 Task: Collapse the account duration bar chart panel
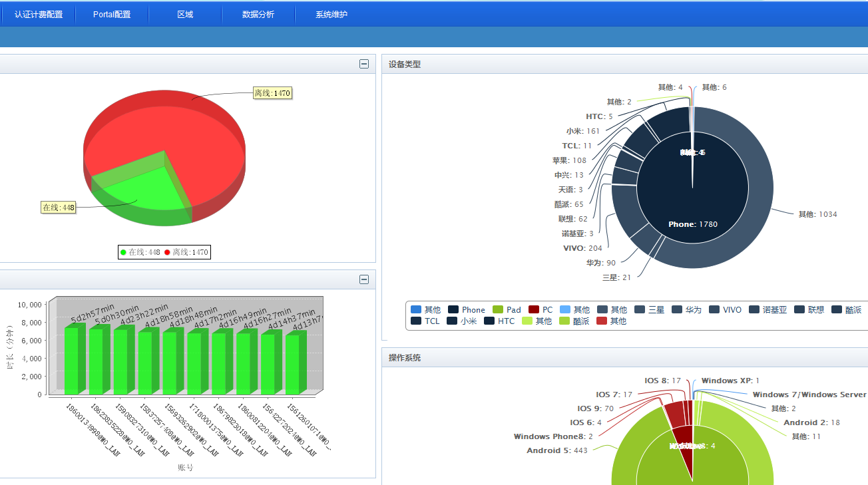364,279
